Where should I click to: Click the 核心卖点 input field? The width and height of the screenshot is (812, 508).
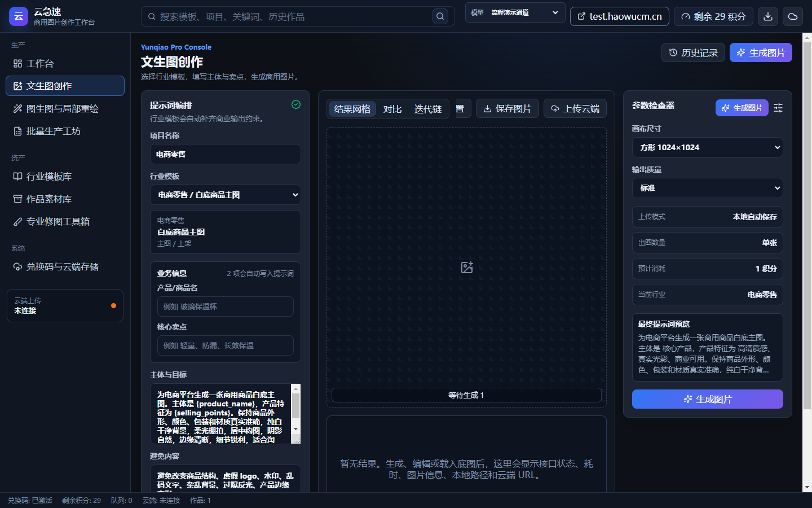coord(226,345)
